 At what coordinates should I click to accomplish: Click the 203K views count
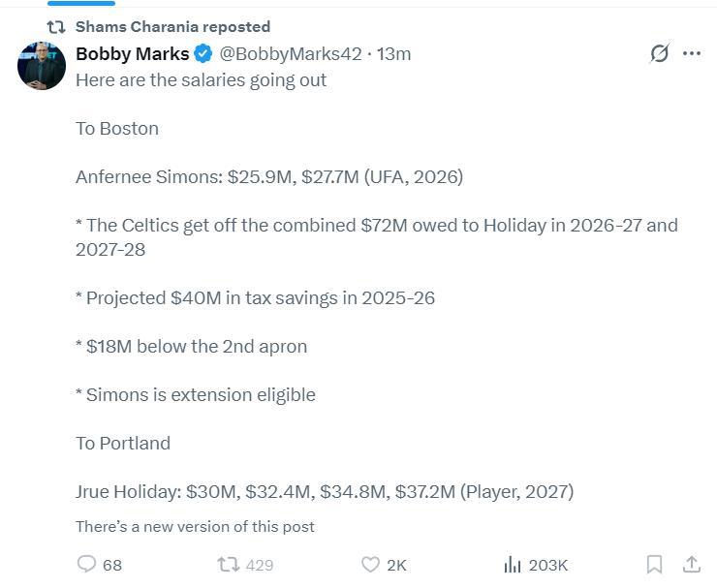[x=547, y=565]
